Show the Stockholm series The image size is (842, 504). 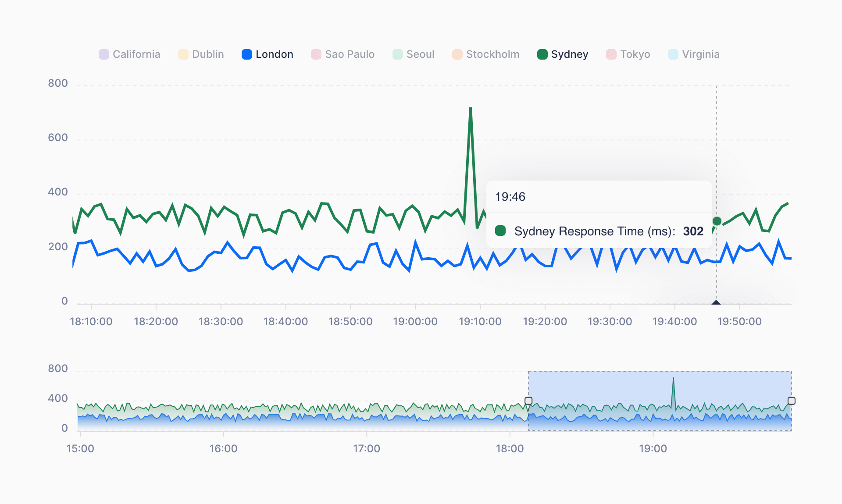(x=485, y=54)
